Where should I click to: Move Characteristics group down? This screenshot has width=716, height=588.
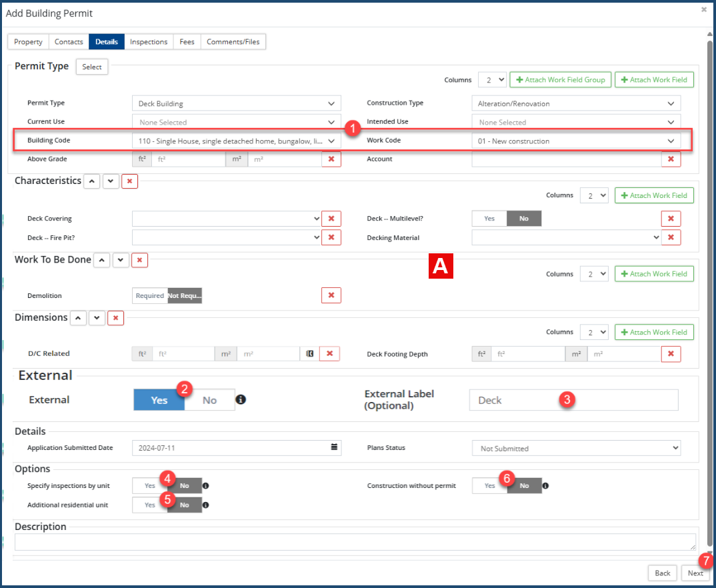pyautogui.click(x=111, y=181)
